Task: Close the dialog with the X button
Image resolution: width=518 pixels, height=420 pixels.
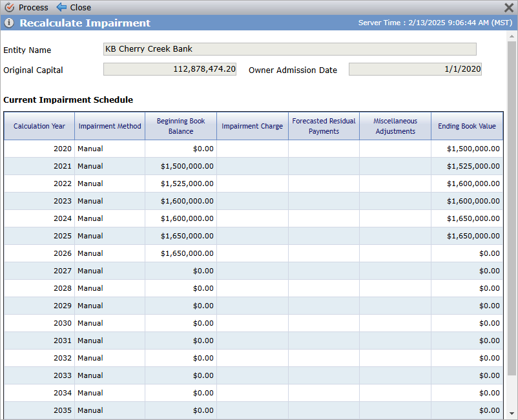Action: (509, 7)
